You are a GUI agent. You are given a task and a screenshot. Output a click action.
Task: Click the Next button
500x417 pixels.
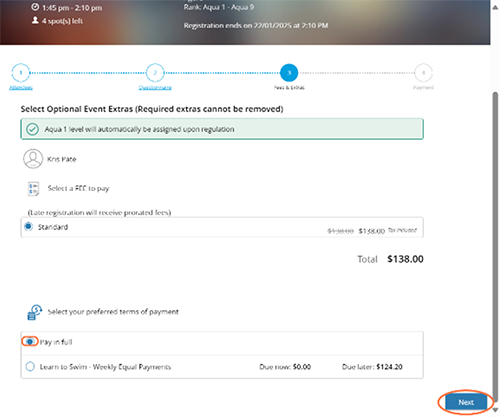pyautogui.click(x=466, y=402)
